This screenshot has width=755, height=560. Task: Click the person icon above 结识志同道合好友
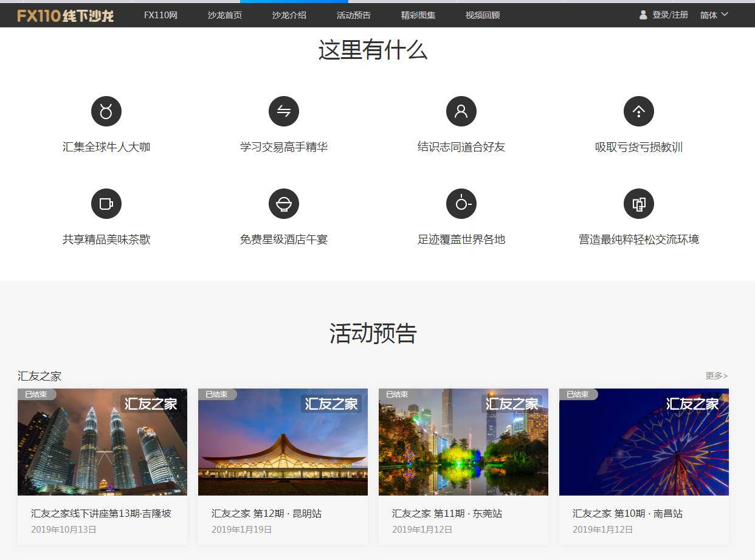click(461, 111)
